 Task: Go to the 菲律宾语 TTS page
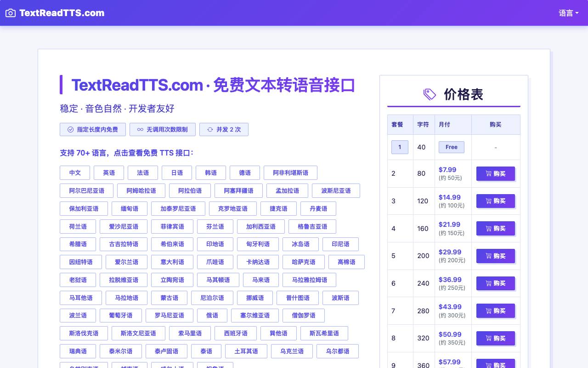(172, 227)
